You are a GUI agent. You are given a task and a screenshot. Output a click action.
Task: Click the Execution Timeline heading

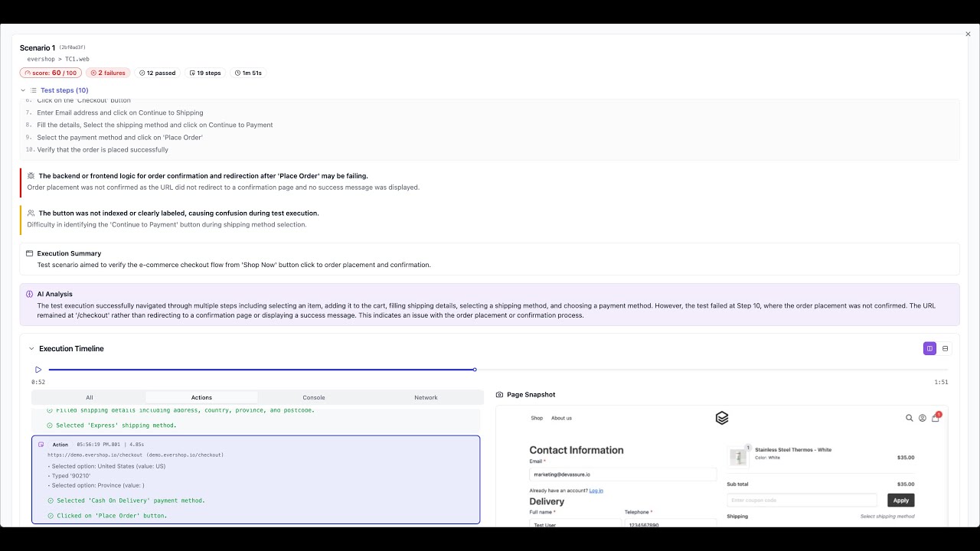pos(71,348)
